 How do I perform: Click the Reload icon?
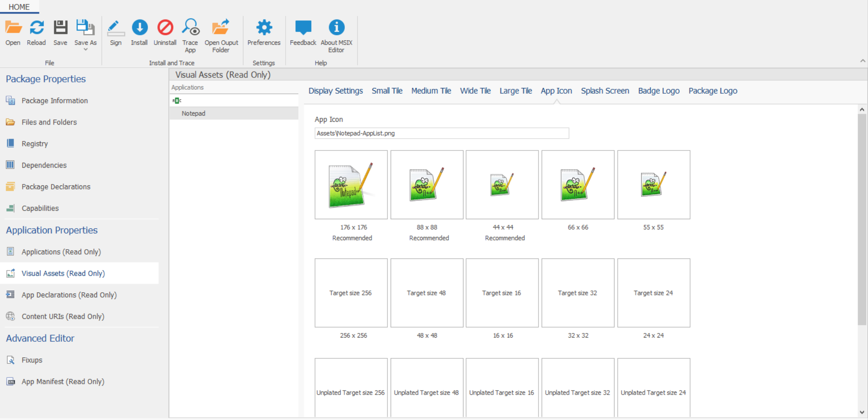[37, 27]
